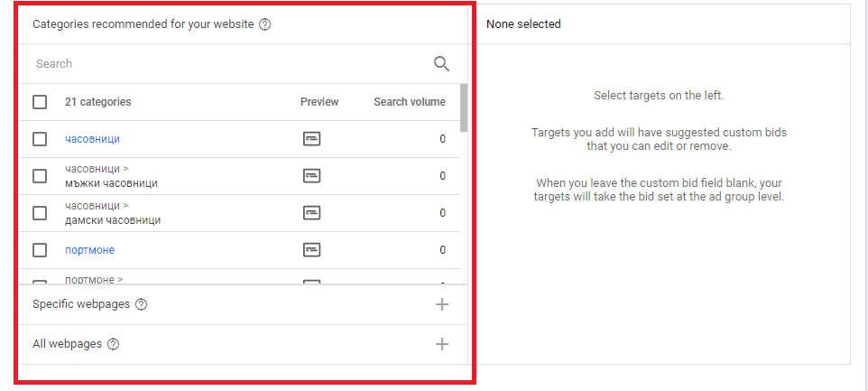868x391 pixels.
Task: Preview the портмоне category ad
Action: 311,250
